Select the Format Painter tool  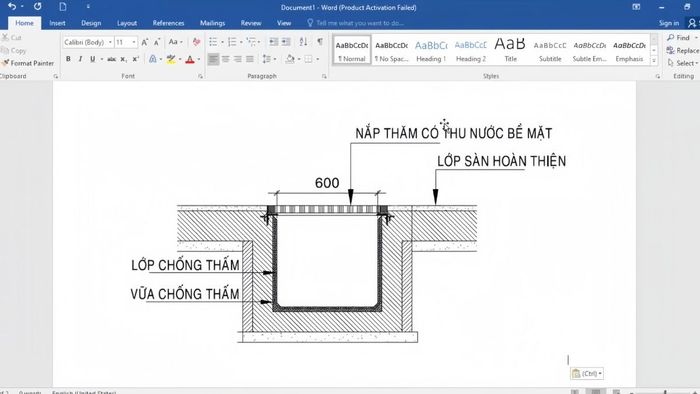28,63
